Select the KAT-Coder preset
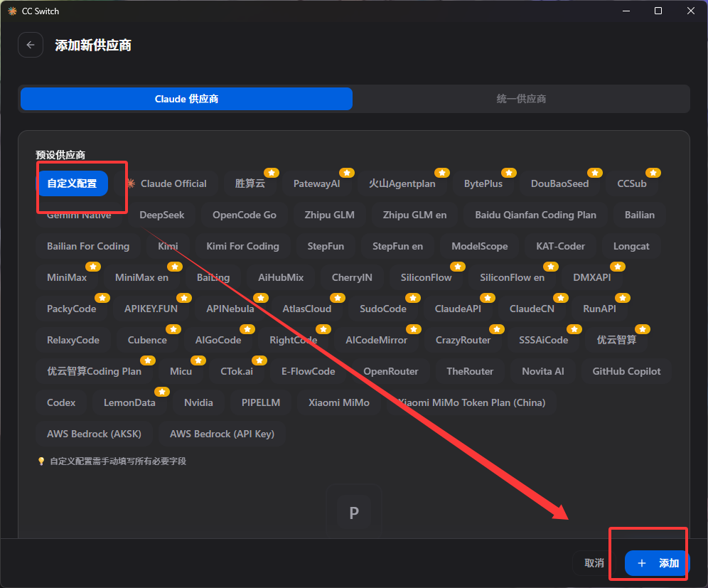 click(560, 246)
